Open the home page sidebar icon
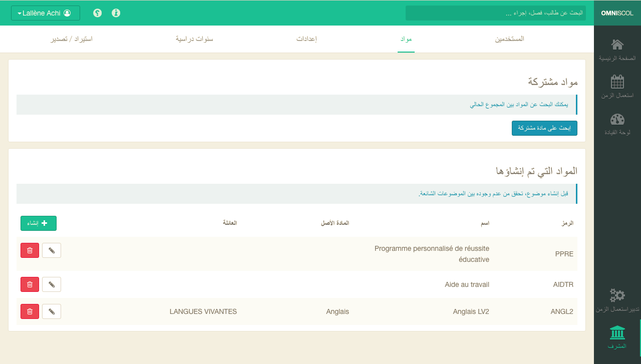Screen dimensions: 641x364 617,45
